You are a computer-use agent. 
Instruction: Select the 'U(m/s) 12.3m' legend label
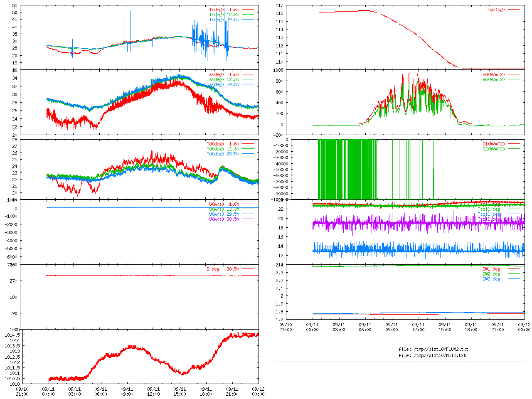tap(224, 209)
